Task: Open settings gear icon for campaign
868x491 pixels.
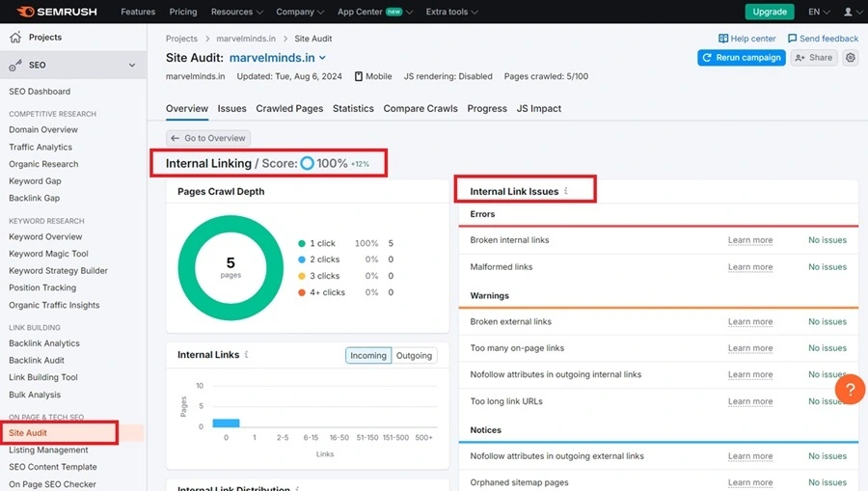Action: click(851, 58)
